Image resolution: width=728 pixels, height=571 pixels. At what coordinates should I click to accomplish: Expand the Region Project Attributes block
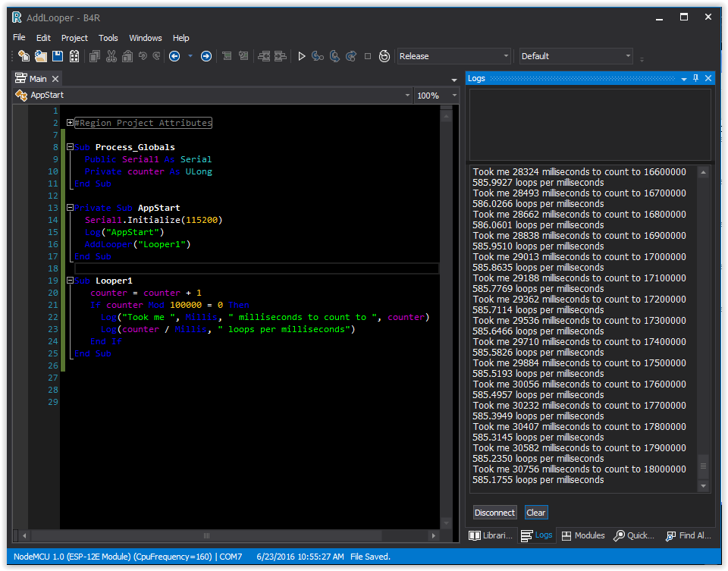pyautogui.click(x=70, y=123)
